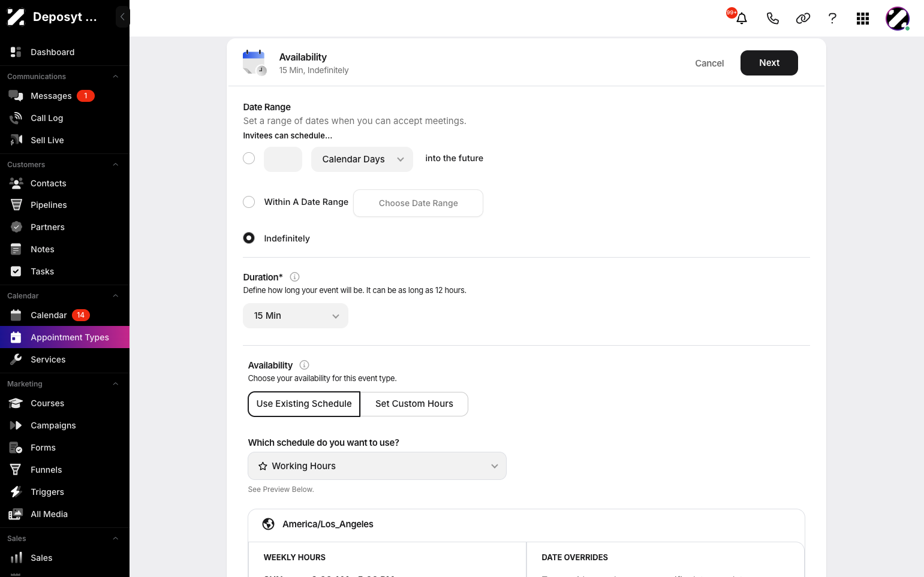The image size is (924, 577).
Task: Click the phone dialer icon
Action: pos(772,19)
